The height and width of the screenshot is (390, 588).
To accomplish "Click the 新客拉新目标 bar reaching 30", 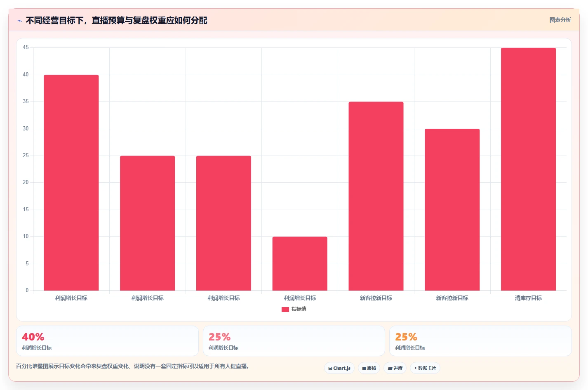I will [452, 210].
